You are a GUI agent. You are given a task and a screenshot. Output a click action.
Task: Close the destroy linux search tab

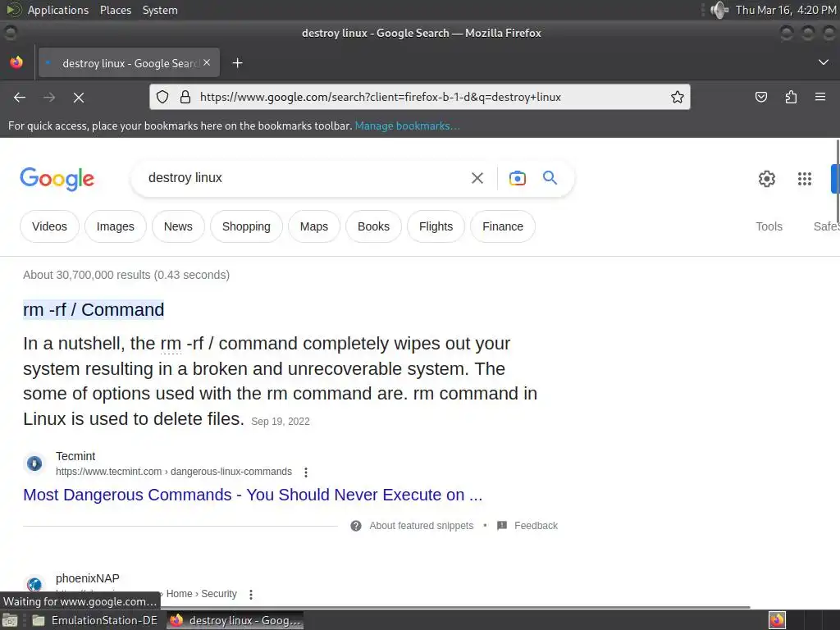point(207,62)
